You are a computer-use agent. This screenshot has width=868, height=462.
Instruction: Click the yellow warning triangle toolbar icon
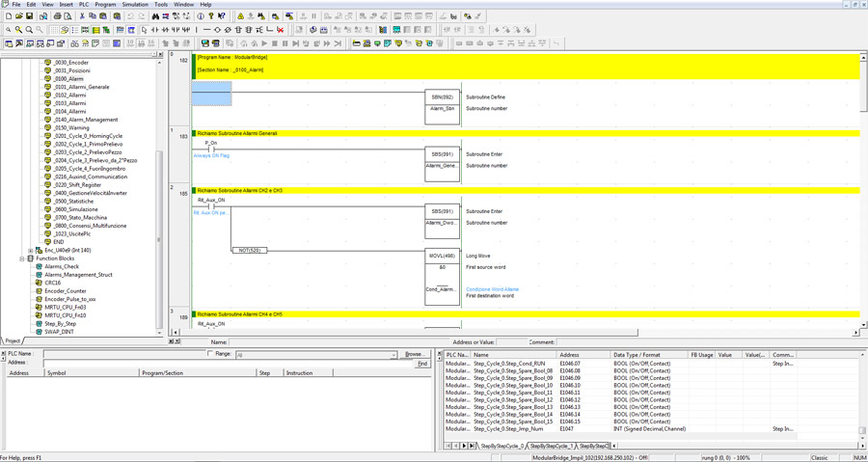click(x=241, y=16)
